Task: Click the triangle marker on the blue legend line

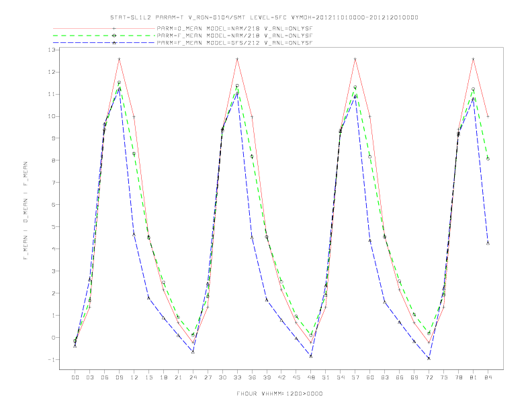Action: click(114, 43)
